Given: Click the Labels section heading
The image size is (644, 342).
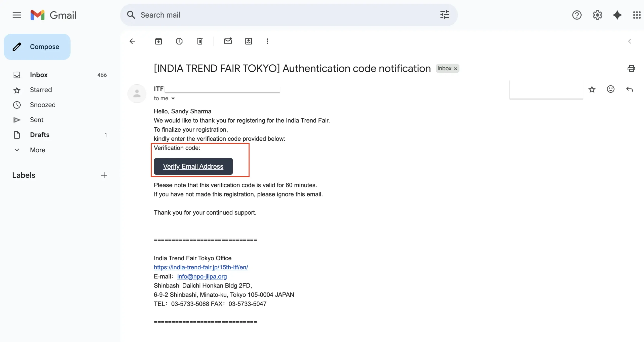Looking at the screenshot, I should [24, 175].
